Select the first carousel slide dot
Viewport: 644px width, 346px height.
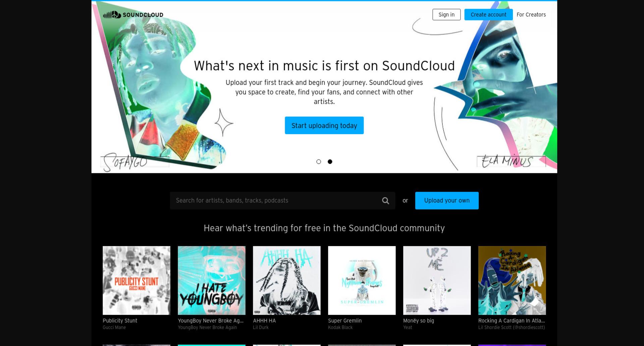tap(319, 162)
